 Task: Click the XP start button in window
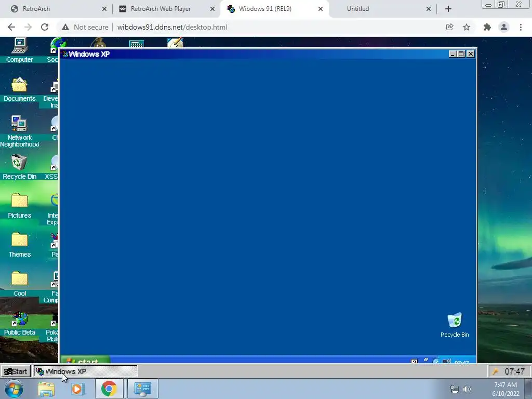pos(86,361)
